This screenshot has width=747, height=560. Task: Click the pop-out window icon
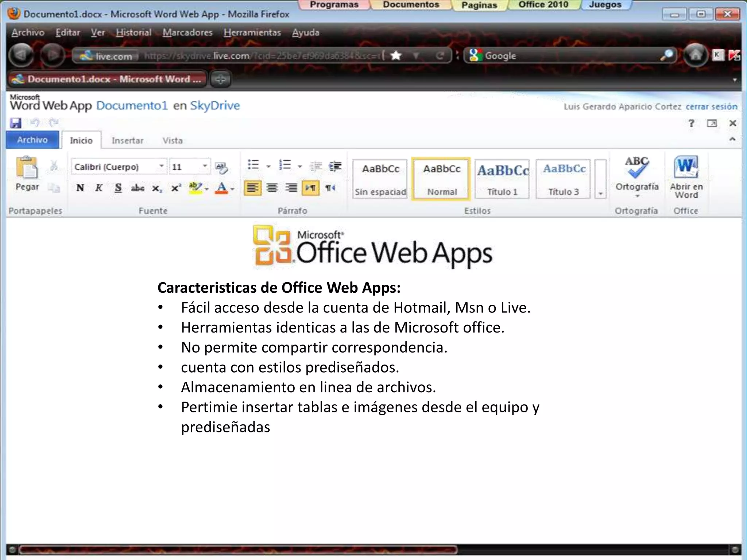tap(712, 123)
